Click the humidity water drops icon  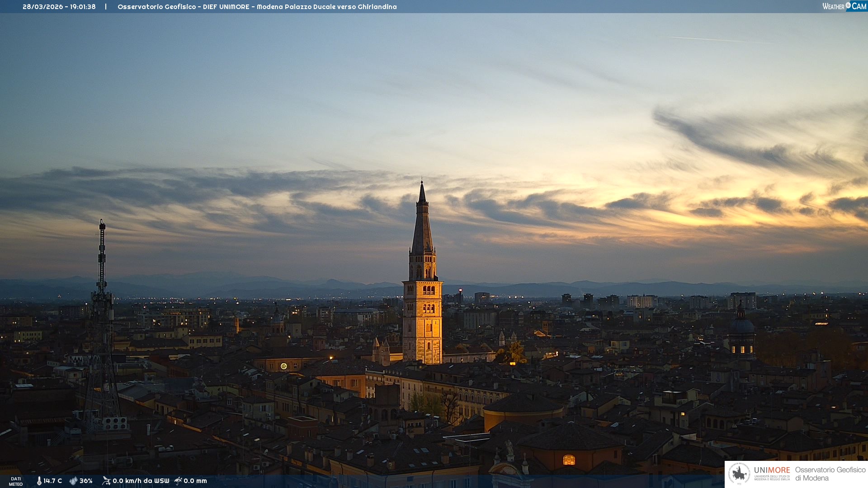pyautogui.click(x=73, y=481)
